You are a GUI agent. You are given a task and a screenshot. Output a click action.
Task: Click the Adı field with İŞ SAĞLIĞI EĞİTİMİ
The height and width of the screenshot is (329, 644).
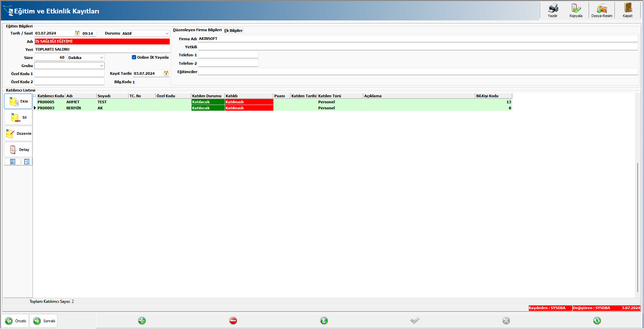(x=102, y=41)
